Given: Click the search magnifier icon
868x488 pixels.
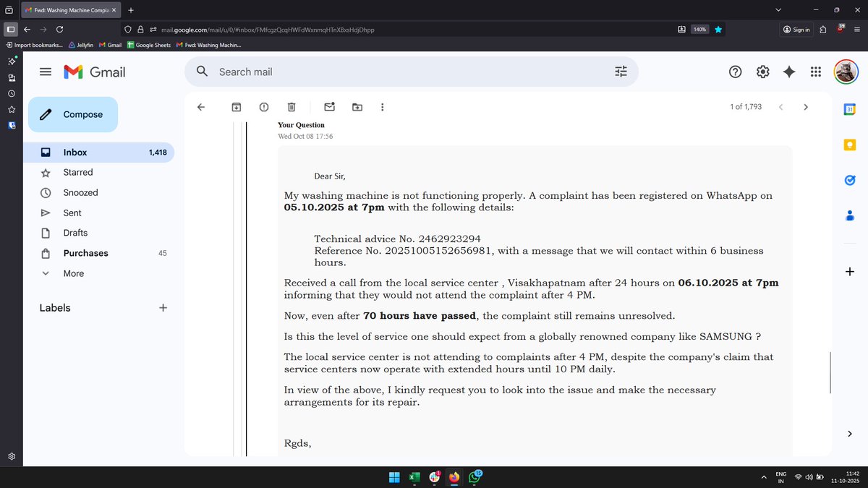Looking at the screenshot, I should click(x=203, y=72).
